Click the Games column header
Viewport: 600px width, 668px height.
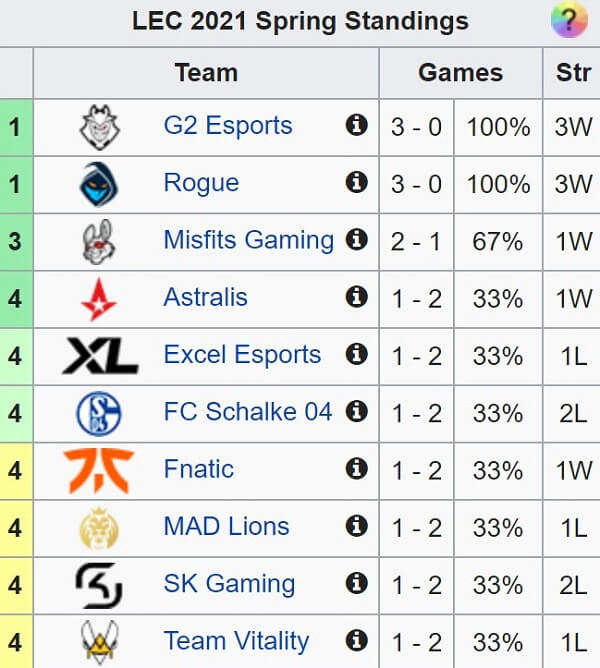click(x=461, y=72)
